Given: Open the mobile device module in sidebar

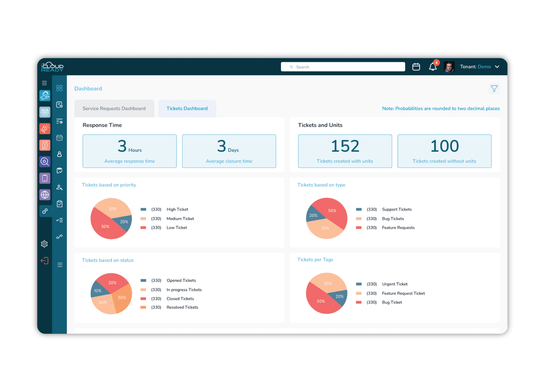Looking at the screenshot, I should point(45,178).
